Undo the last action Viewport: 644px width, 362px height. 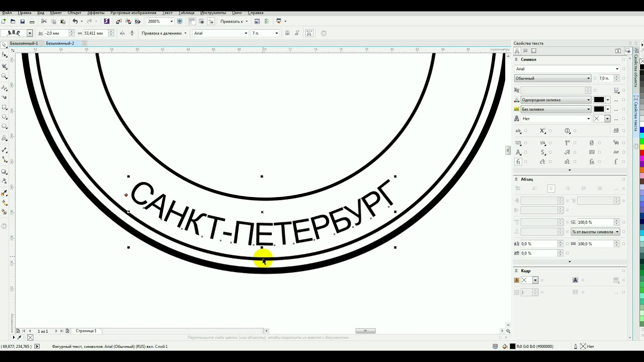[75, 22]
